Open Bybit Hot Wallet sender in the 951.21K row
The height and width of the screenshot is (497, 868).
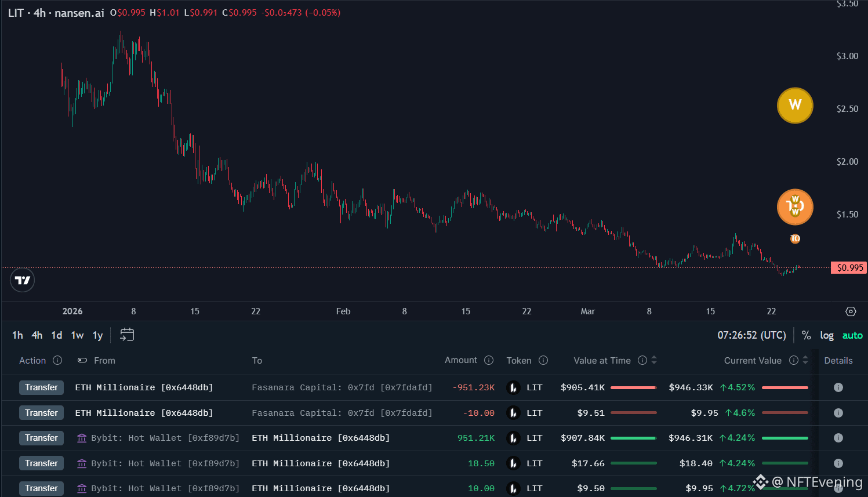pyautogui.click(x=165, y=438)
